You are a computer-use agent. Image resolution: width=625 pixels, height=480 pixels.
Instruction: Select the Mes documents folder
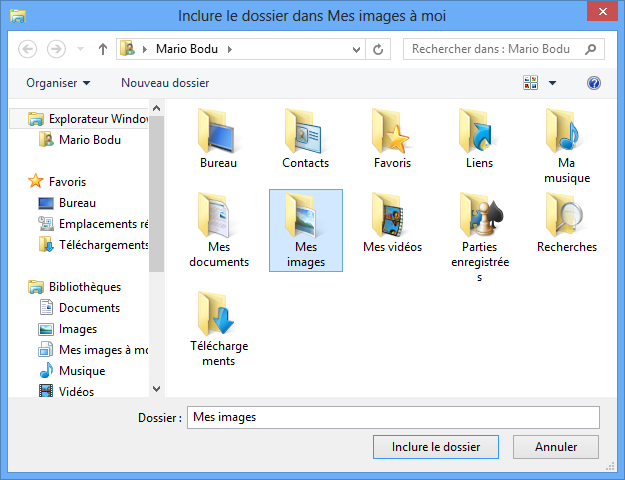[x=219, y=230]
